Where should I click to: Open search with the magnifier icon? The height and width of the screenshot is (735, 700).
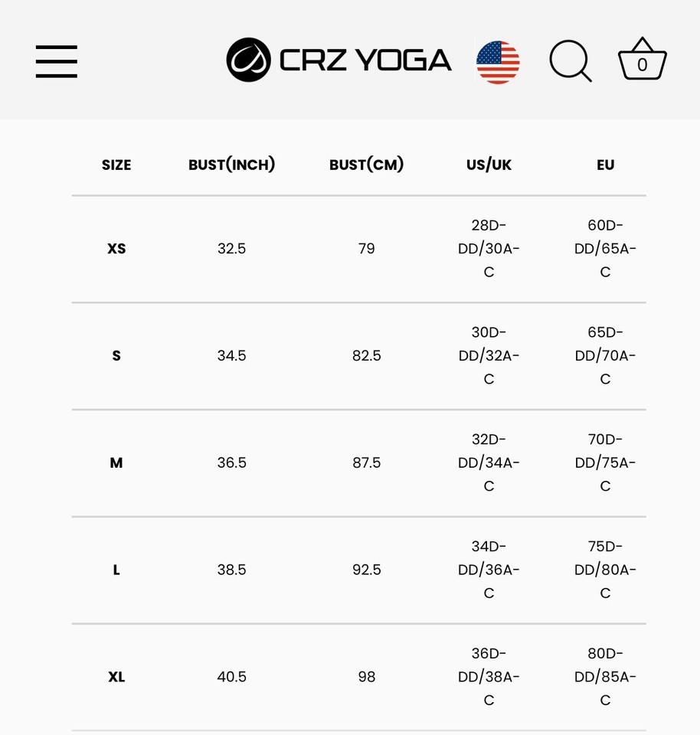pyautogui.click(x=571, y=61)
